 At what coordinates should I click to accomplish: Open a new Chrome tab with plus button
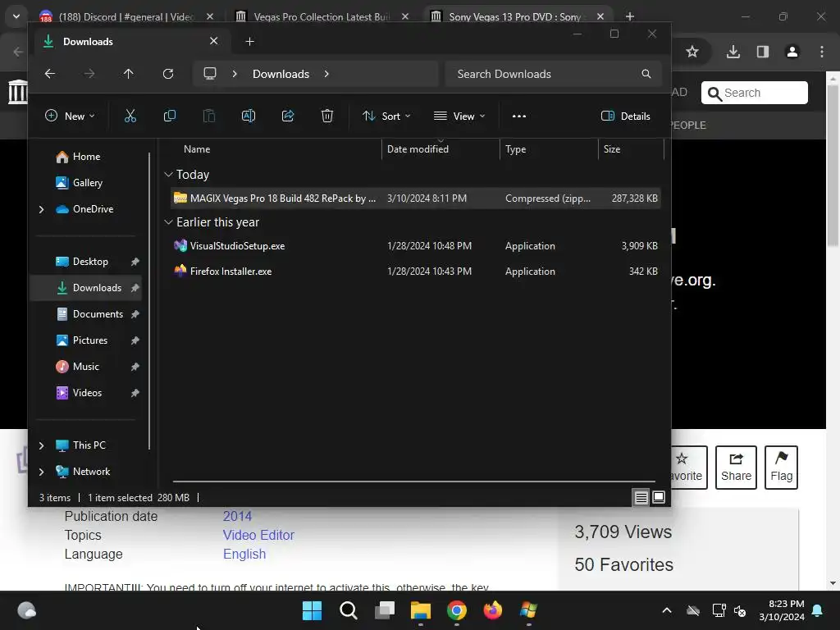pos(630,16)
